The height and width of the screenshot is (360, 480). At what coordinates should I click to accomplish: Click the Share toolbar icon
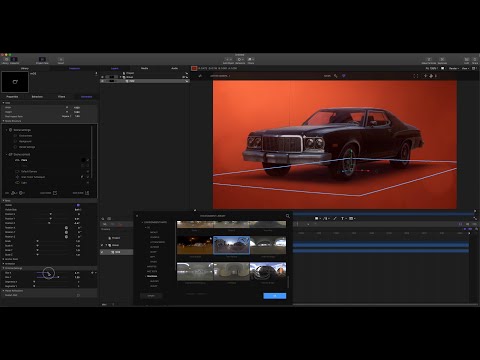pyautogui.click(x=475, y=59)
